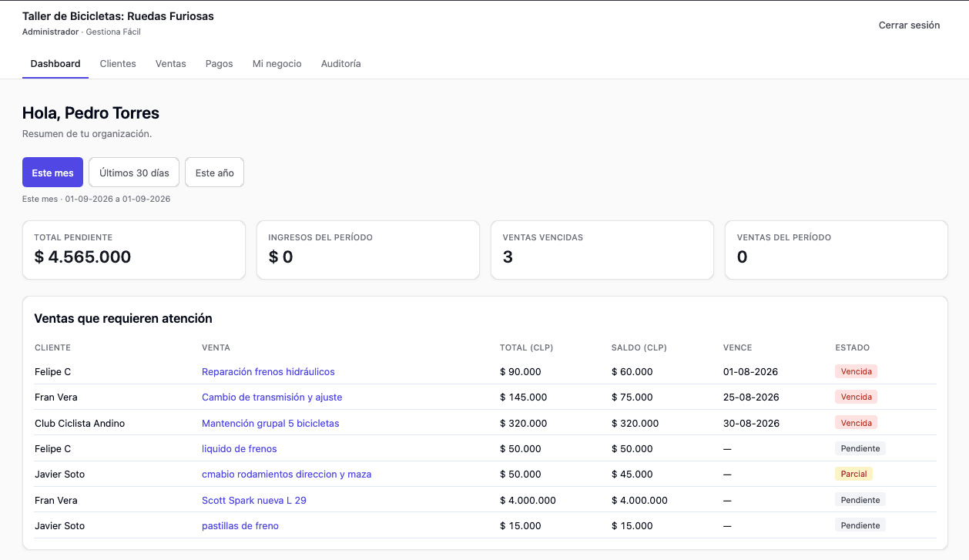
Task: Click the Taller de Bicicletas: Ruedas Furiosas title
Action: coord(118,16)
